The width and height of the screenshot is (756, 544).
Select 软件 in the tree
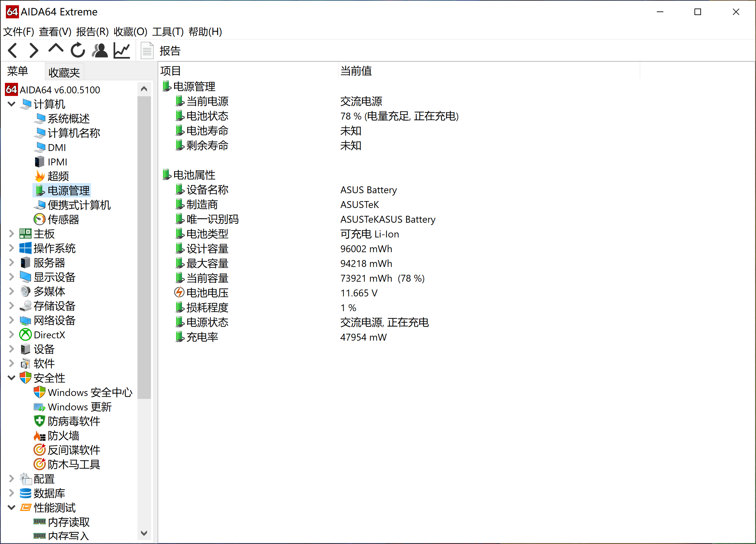(x=44, y=364)
